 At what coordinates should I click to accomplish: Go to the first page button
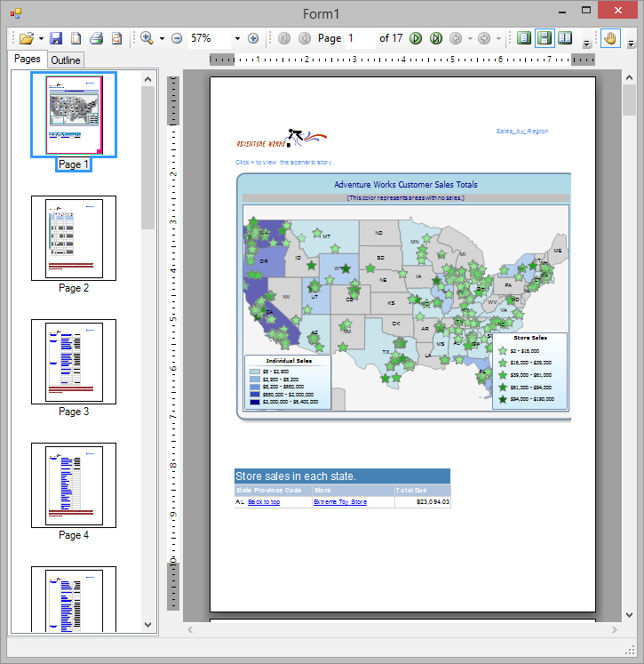pyautogui.click(x=284, y=38)
